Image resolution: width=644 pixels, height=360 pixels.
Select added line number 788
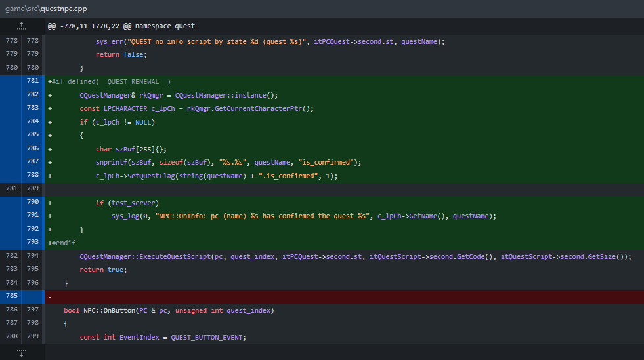tap(33, 175)
